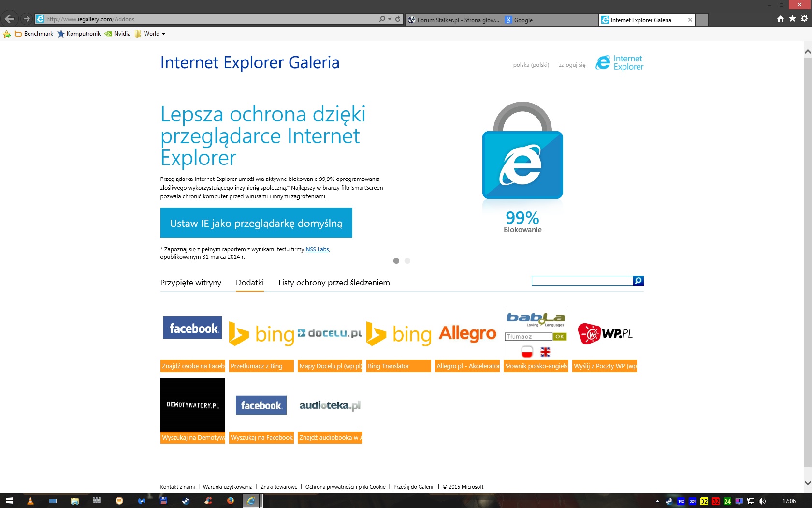Screen dimensions: 812x508
Task: Open Znajdź audiobooka audioteka.pl add-on
Action: tap(330, 410)
